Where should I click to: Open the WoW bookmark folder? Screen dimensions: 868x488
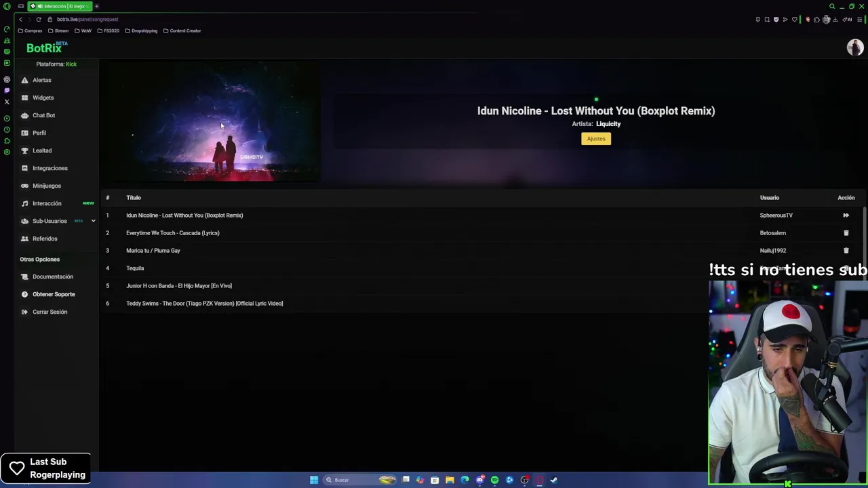(x=83, y=30)
